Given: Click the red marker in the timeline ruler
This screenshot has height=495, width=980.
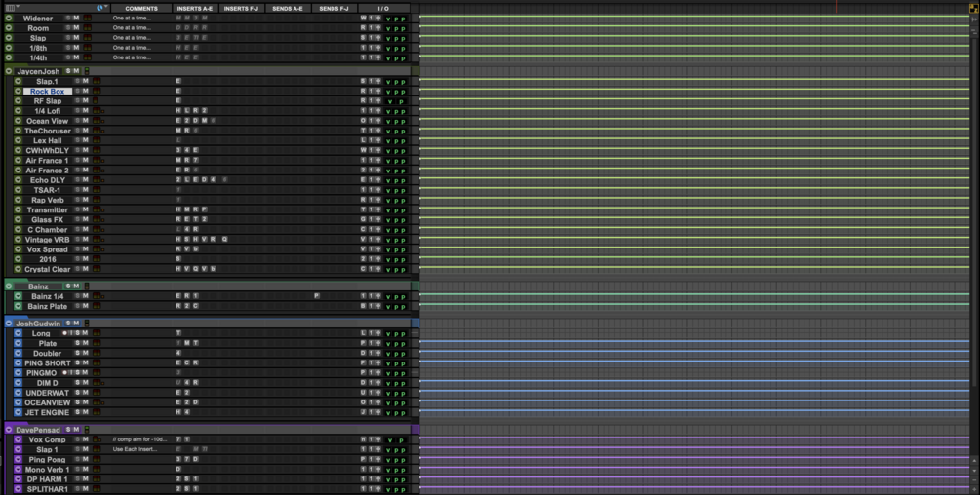Looking at the screenshot, I should [x=837, y=7].
